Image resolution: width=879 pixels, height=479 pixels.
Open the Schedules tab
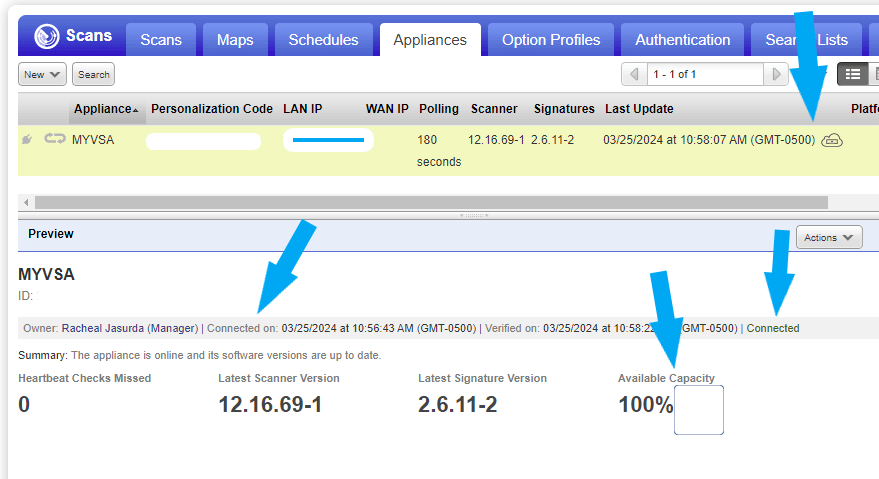[x=323, y=40]
